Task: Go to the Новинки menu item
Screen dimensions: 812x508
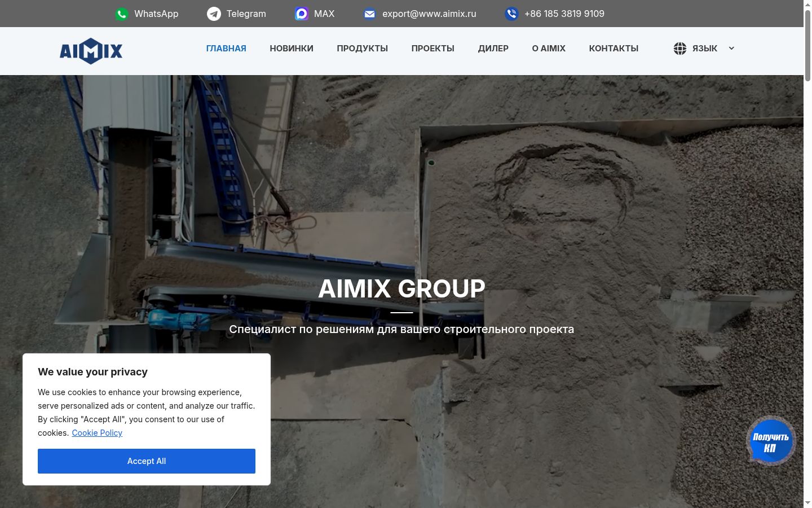Action: coord(292,49)
